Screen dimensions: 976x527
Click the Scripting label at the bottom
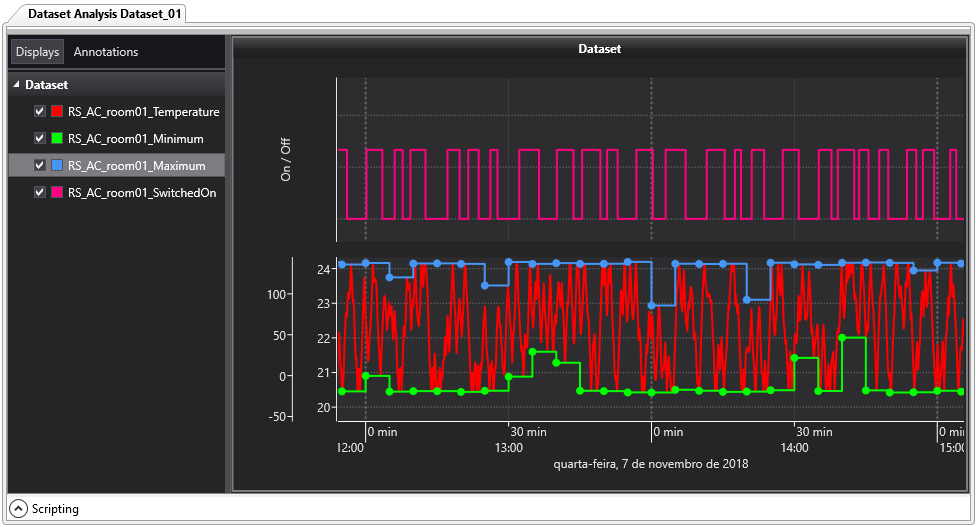55,509
